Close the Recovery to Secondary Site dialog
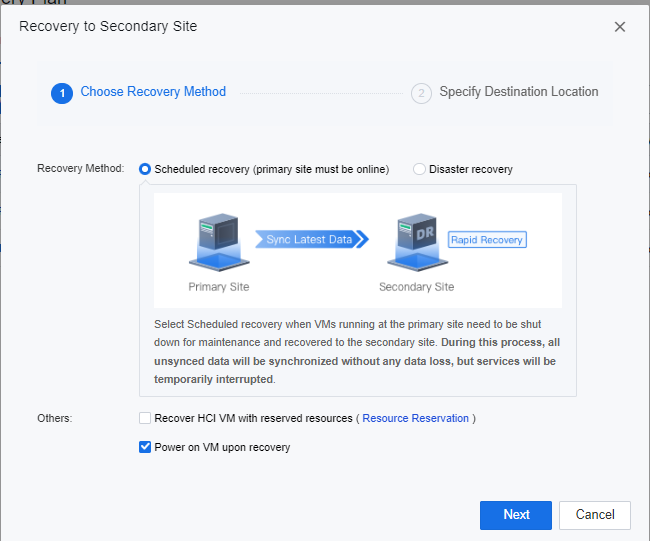The image size is (650, 541). 620,27
